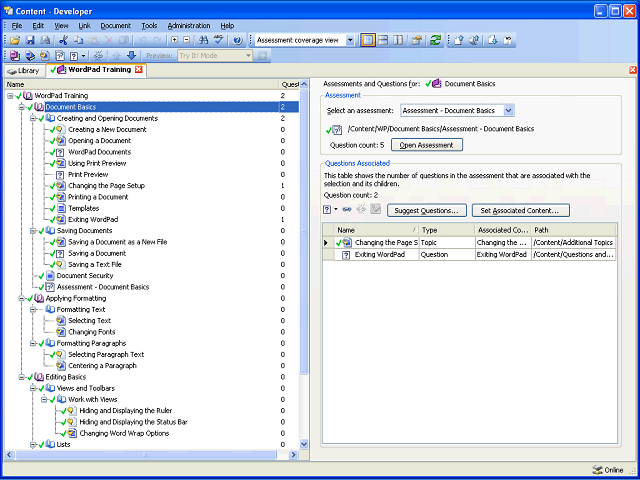
Task: Click the Cancel Check Out icon
Action: 507,40
